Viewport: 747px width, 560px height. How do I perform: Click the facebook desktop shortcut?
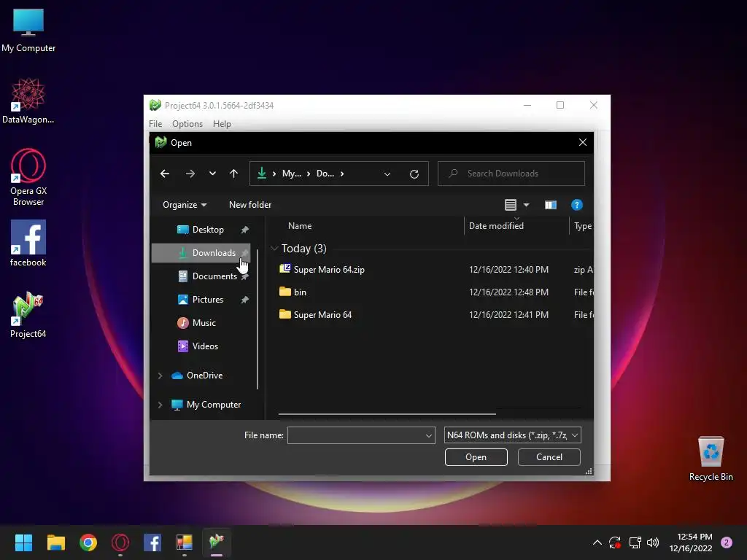[28, 244]
